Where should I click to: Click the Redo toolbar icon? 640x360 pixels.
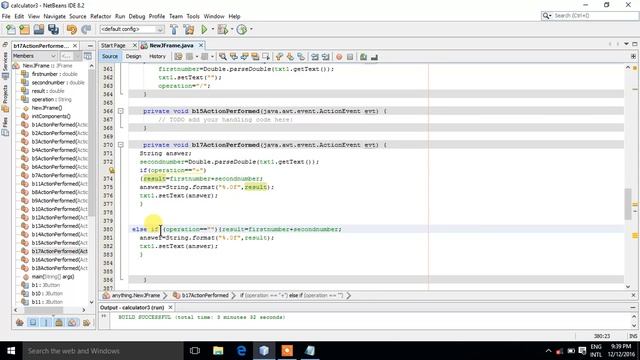pos(86,29)
